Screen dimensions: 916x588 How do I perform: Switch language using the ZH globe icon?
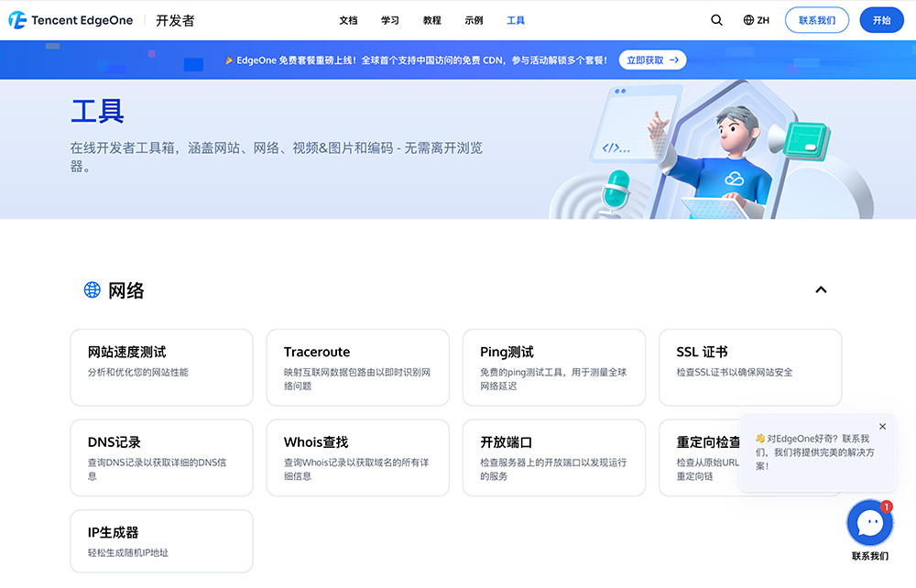point(756,19)
